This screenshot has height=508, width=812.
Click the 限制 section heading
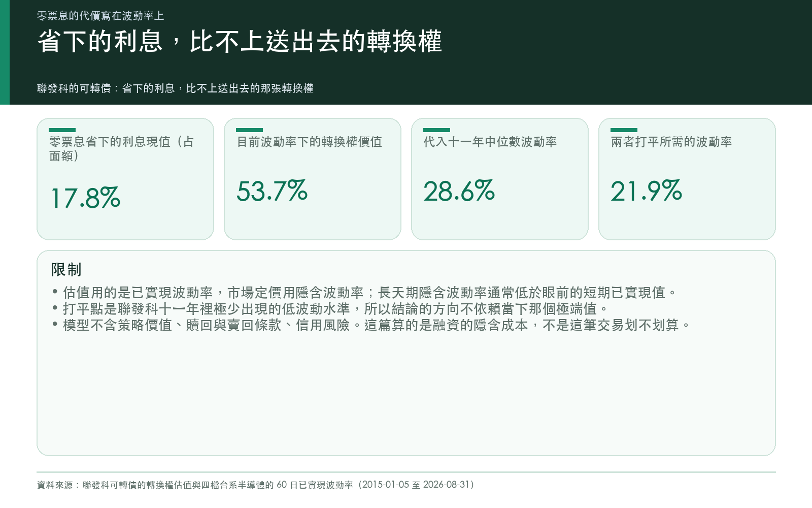66,270
